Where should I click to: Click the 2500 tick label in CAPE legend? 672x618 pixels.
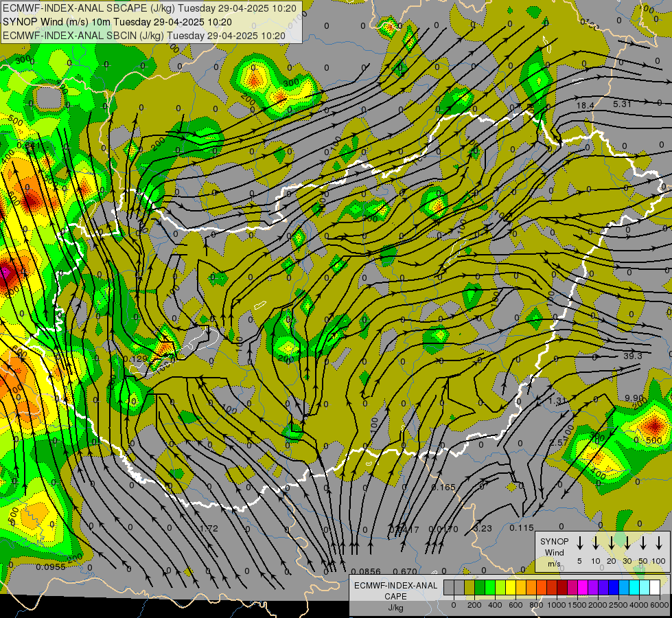[618, 605]
